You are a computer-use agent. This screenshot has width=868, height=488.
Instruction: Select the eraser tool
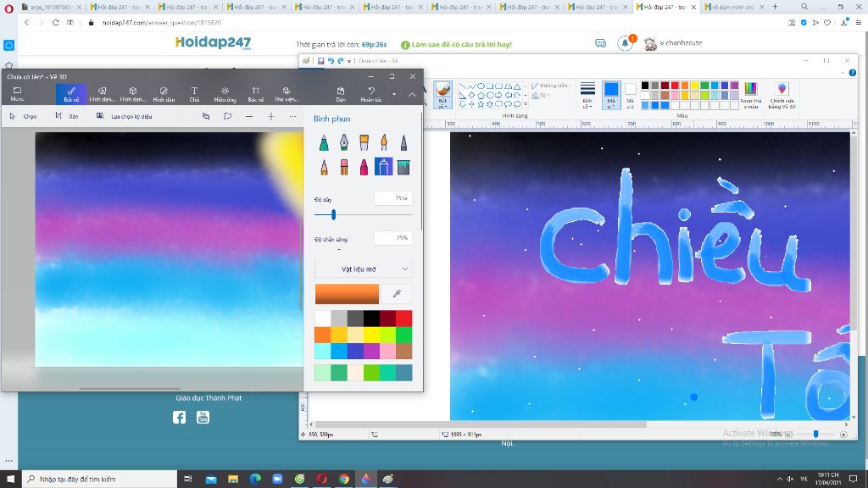pyautogui.click(x=344, y=167)
